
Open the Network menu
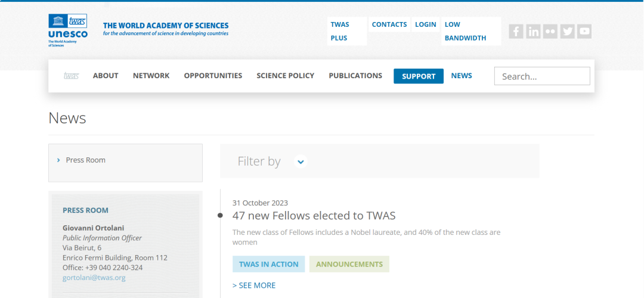tap(151, 76)
